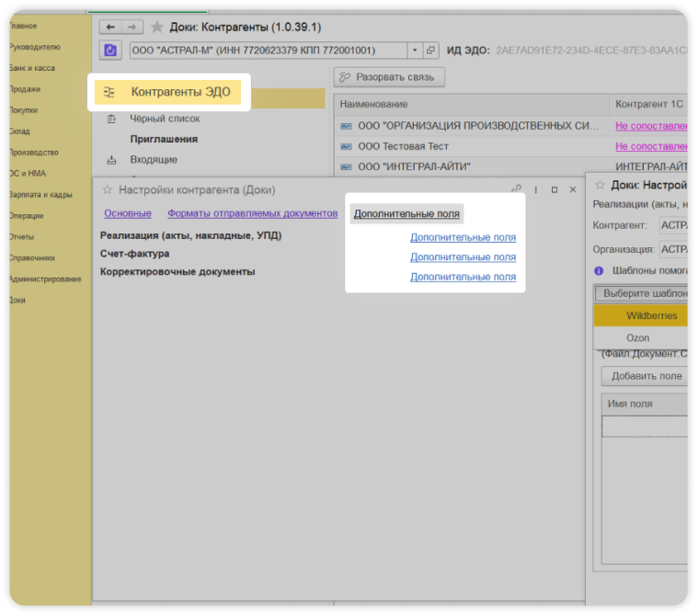Select Контрагенты ЭДО in sidebar
The height and width of the screenshot is (616, 698).
tap(180, 92)
